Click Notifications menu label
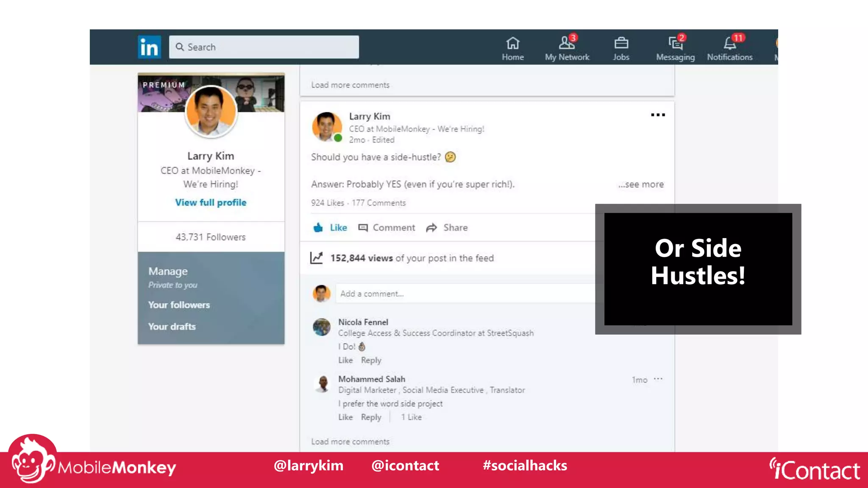 point(730,57)
